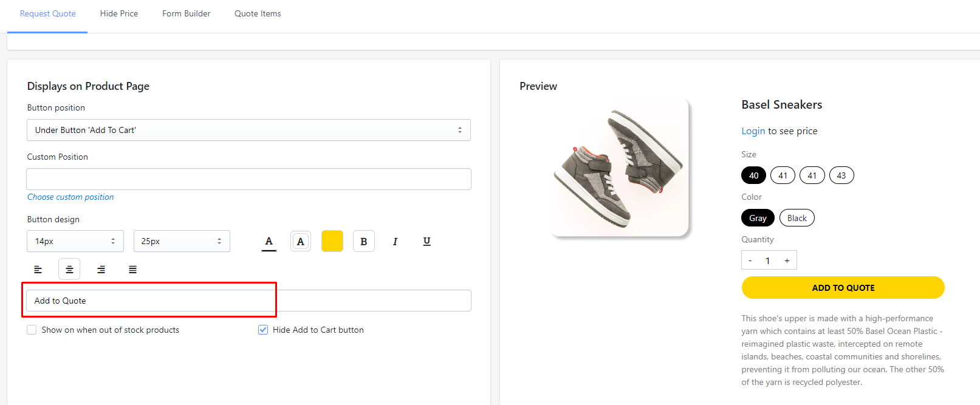Toggle bold formatting for button text

point(364,241)
